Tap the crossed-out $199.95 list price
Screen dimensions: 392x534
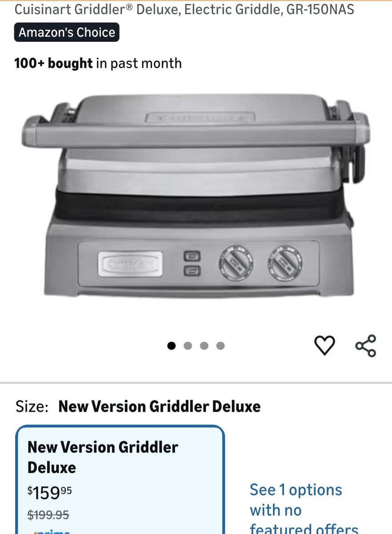tap(48, 515)
